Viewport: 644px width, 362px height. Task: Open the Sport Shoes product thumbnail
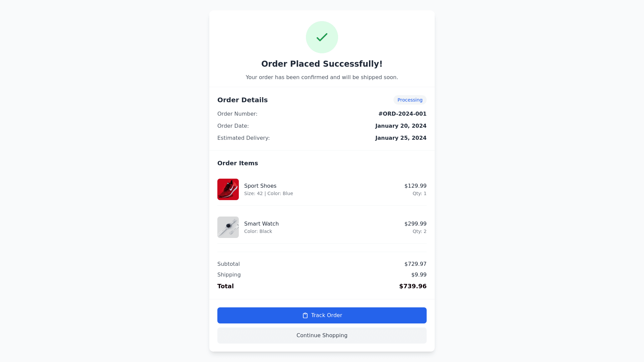(x=228, y=189)
